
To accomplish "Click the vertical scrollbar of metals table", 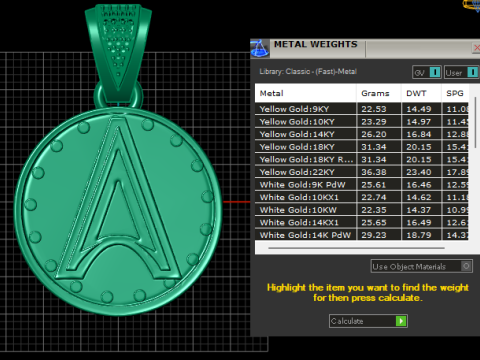I will (x=476, y=123).
